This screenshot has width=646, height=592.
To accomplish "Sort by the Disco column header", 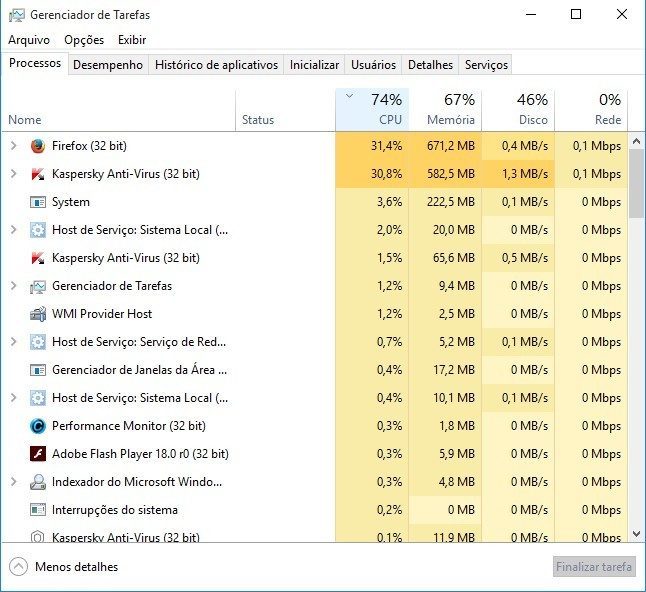I will [518, 110].
